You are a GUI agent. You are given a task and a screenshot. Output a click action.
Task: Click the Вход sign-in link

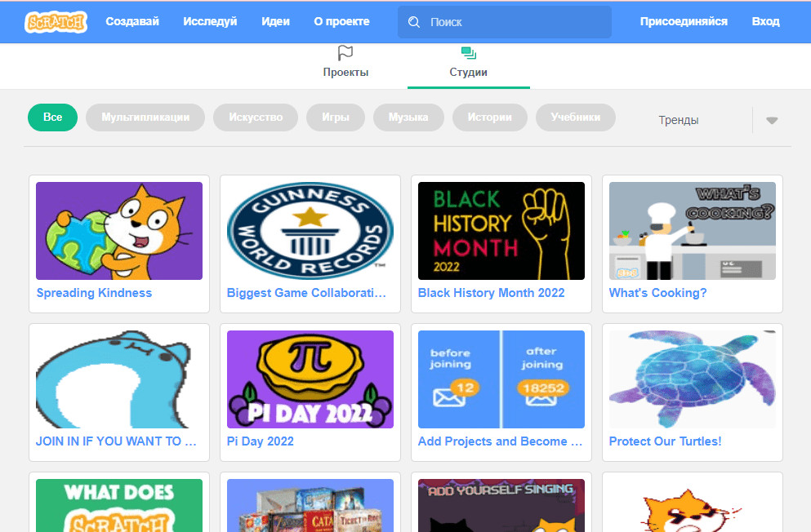(765, 22)
